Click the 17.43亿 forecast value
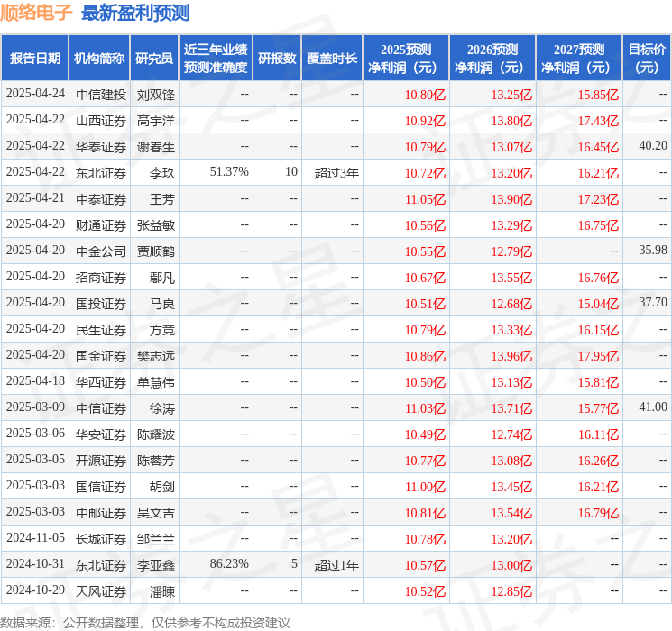This screenshot has height=631, width=672. click(x=598, y=121)
